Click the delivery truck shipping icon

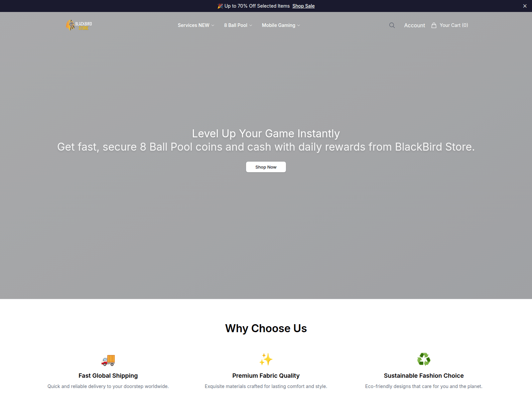click(108, 359)
